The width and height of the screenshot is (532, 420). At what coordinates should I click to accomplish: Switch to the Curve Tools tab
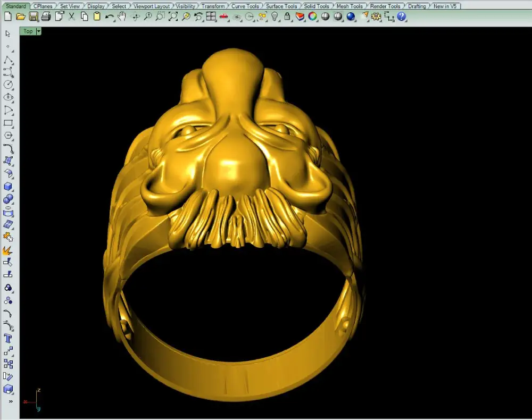(245, 6)
